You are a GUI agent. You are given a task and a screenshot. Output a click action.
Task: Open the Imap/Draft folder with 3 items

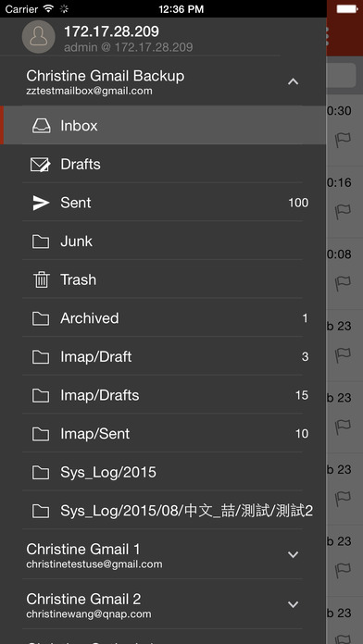tap(162, 356)
